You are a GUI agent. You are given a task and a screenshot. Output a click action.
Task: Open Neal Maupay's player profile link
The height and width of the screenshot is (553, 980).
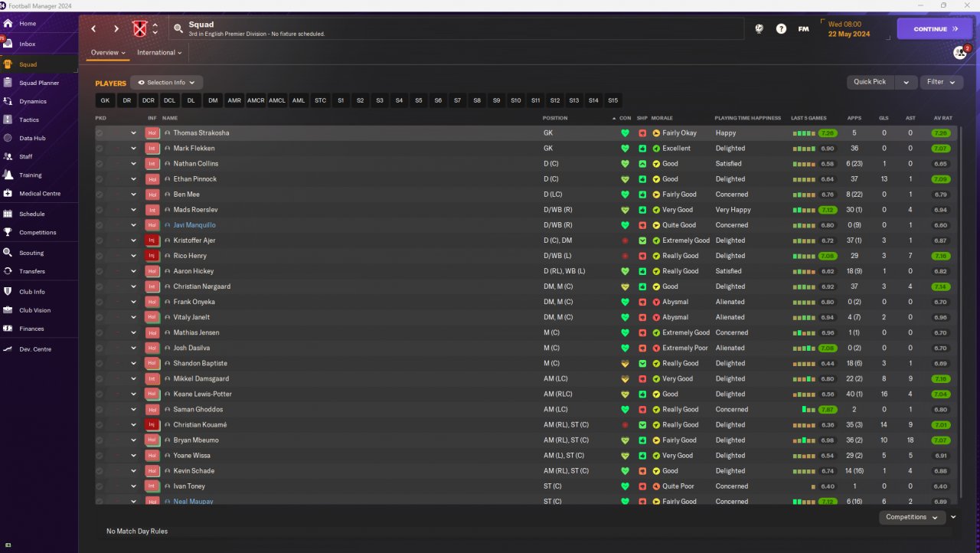(x=193, y=502)
